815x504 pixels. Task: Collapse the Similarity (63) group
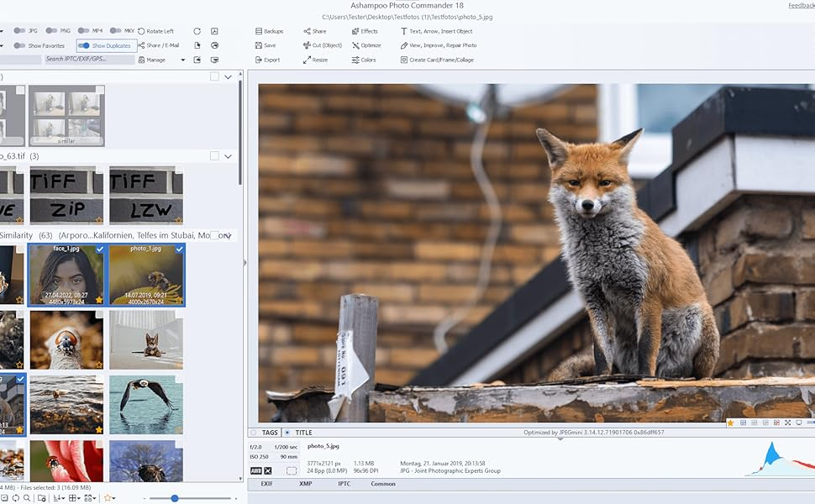pos(228,236)
